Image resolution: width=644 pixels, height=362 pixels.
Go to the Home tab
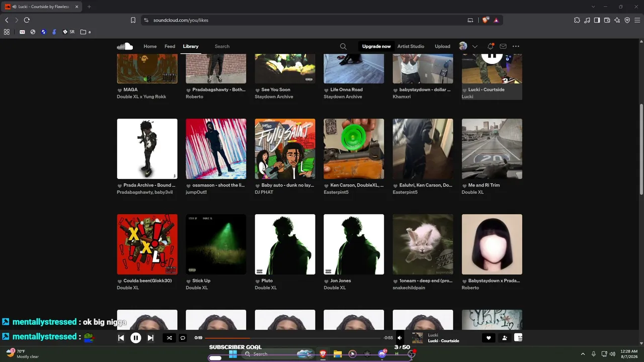150,46
